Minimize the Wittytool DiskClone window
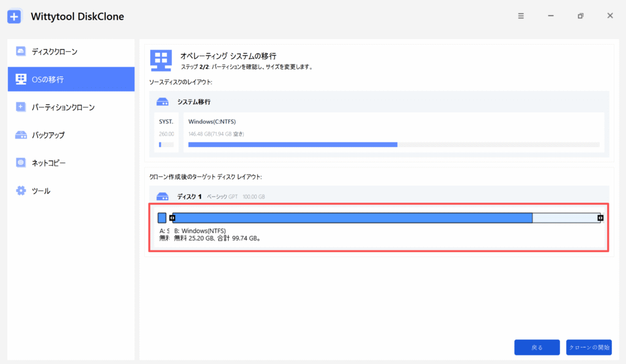626x364 pixels. 551,16
